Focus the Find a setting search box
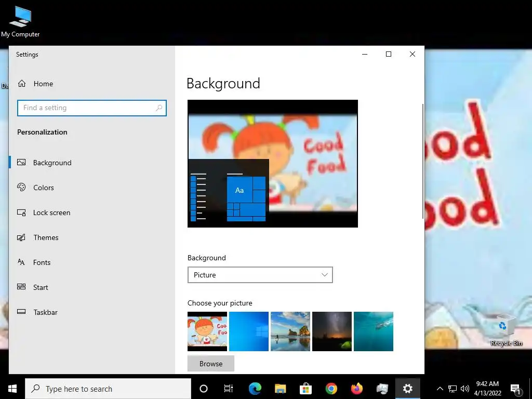This screenshot has height=399, width=532. point(91,108)
